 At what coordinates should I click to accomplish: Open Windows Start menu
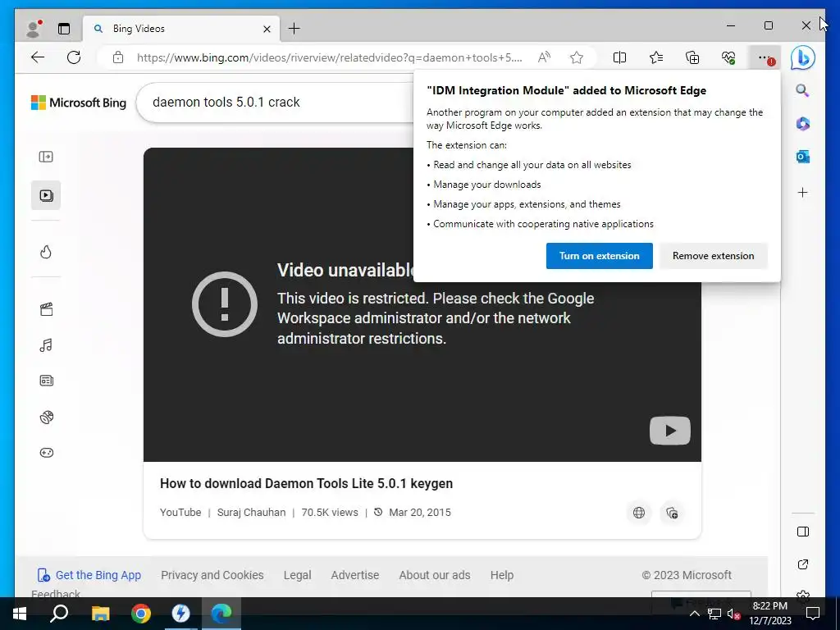click(x=20, y=614)
